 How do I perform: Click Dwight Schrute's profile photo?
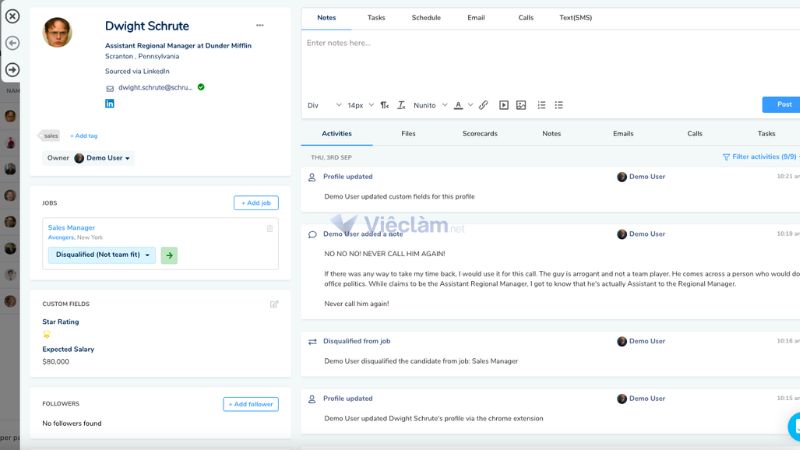(x=57, y=32)
